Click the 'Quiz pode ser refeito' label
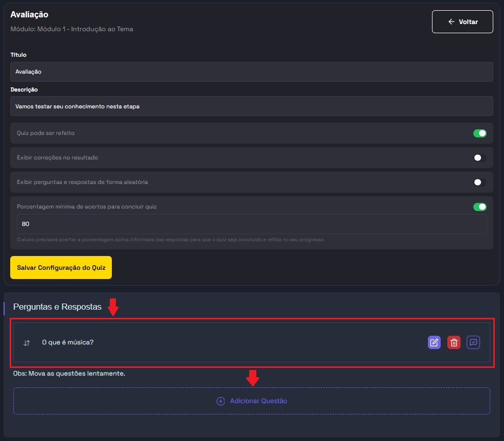Viewport: 504px width, 441px height. click(46, 133)
